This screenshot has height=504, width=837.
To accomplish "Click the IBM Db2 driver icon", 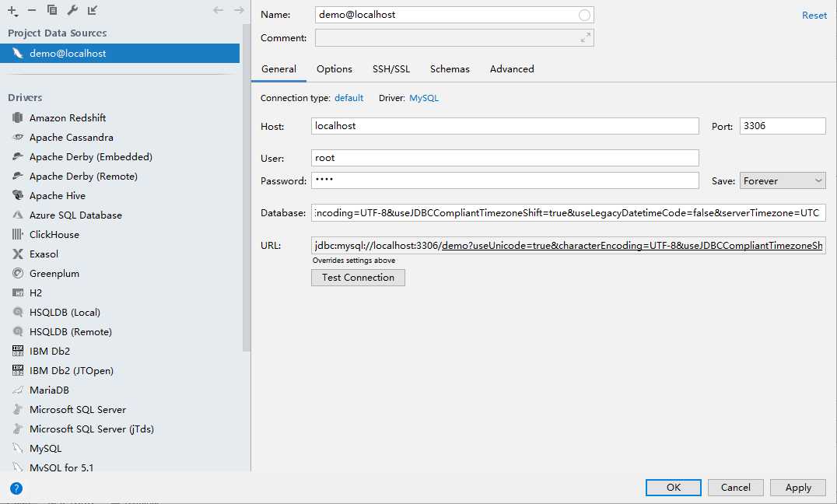I will 18,351.
